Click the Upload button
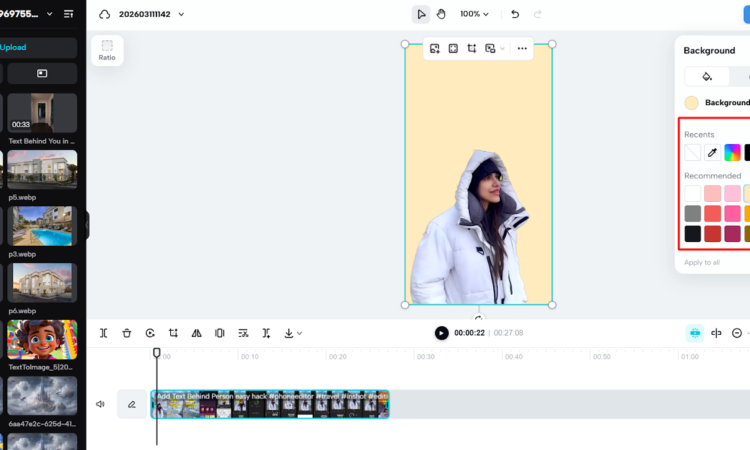Screen dimensions: 750x450 [x=40, y=47]
